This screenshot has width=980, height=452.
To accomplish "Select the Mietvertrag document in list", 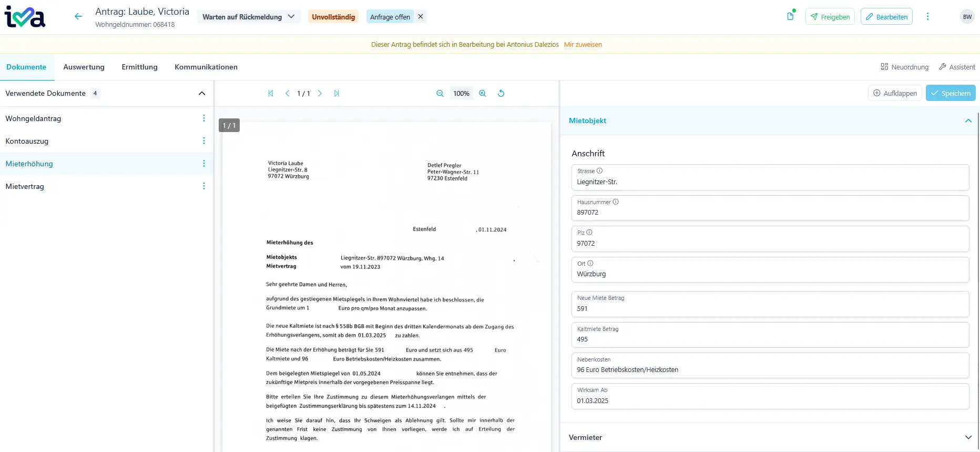I will click(25, 186).
